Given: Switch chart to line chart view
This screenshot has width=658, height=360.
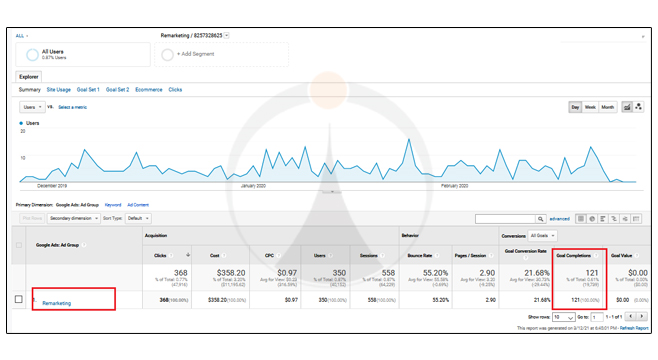Looking at the screenshot, I should (627, 107).
